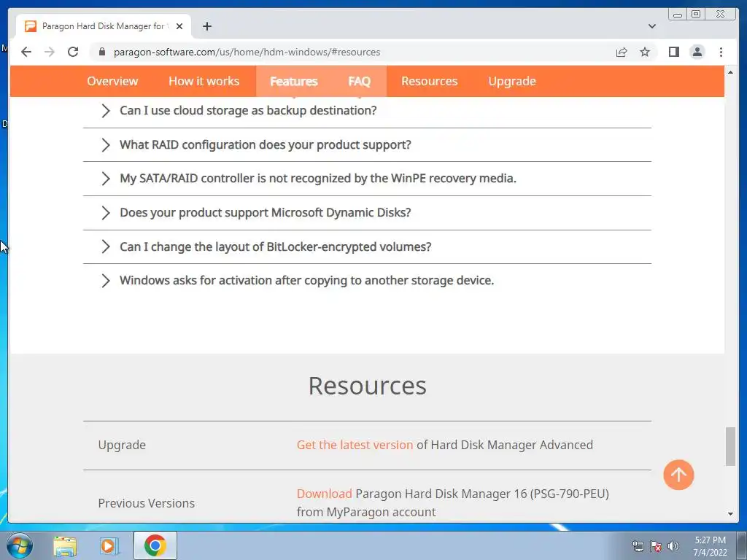Open the Features section

(x=293, y=82)
